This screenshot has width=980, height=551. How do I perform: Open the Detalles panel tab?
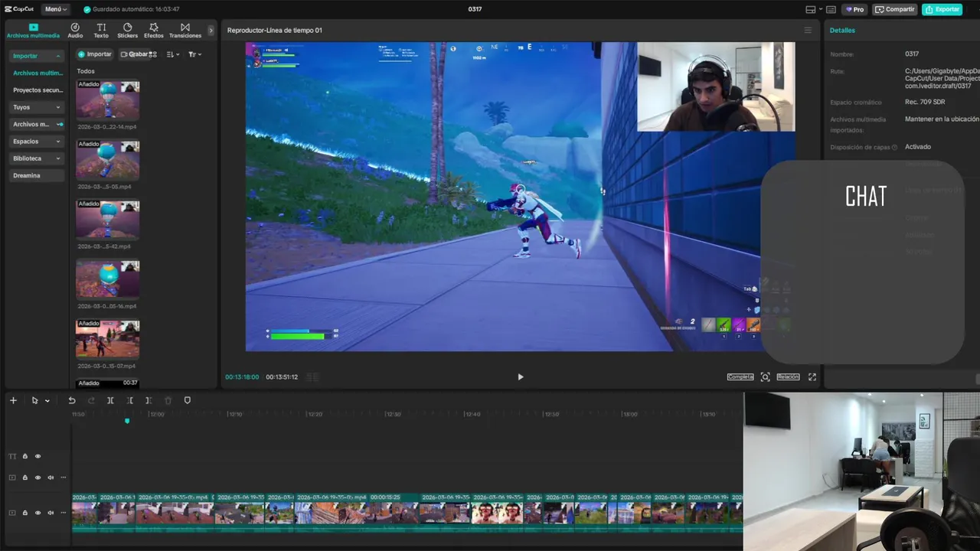(842, 31)
